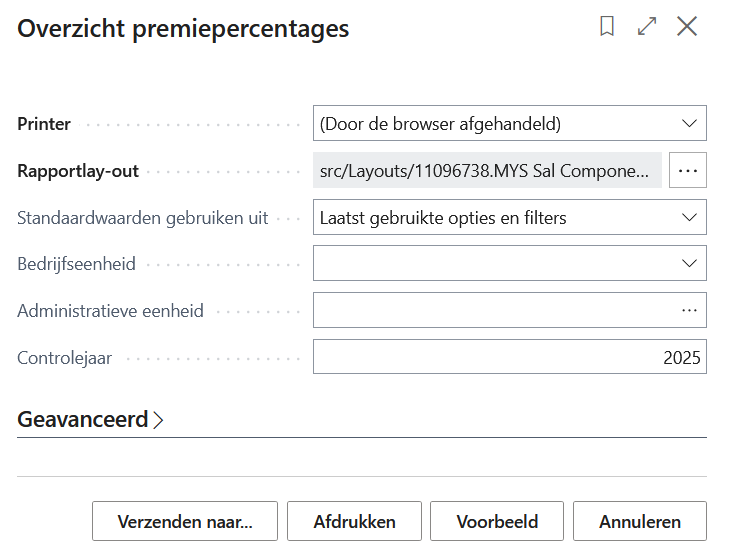Image resolution: width=729 pixels, height=555 pixels.
Task: Click the Rapportlay-out field label
Action: point(78,171)
